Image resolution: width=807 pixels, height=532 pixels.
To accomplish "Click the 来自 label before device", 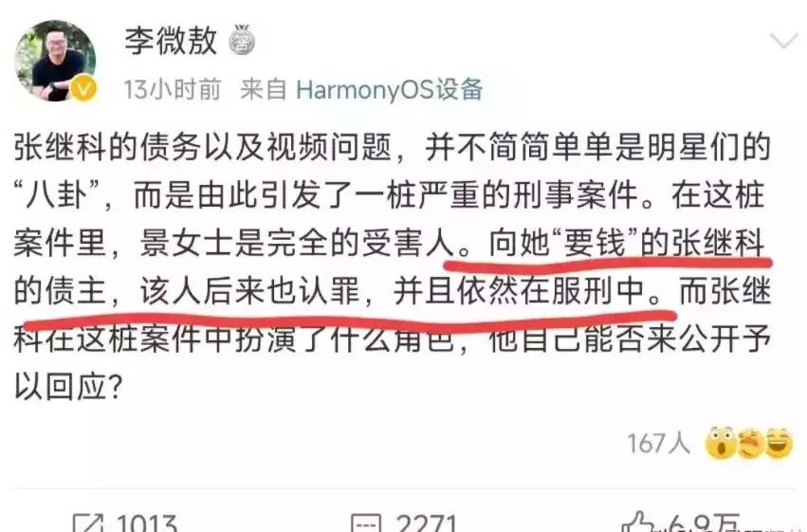I will pyautogui.click(x=263, y=89).
